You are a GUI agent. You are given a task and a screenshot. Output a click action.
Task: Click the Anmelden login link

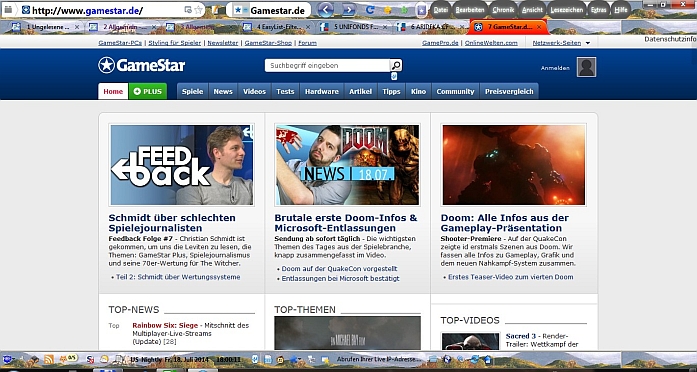click(x=555, y=68)
